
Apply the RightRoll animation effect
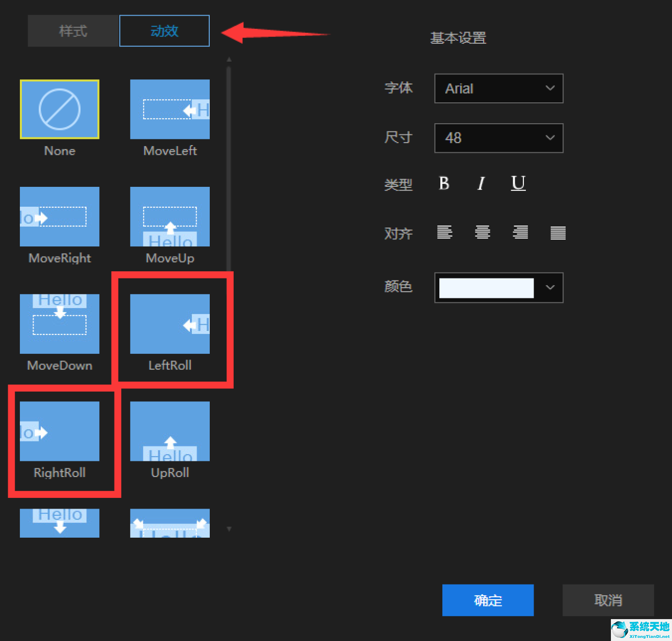click(x=60, y=431)
